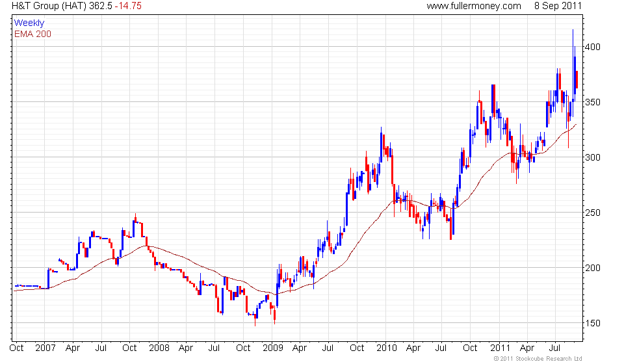Select the blue Weekly legend label
Screen dimensions: 637x364
pyautogui.click(x=29, y=23)
